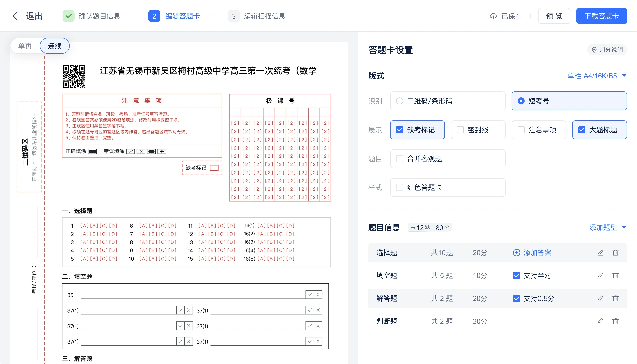Edit the 选择题 row pencil icon
Viewport: 637px width, 364px height.
click(x=601, y=252)
